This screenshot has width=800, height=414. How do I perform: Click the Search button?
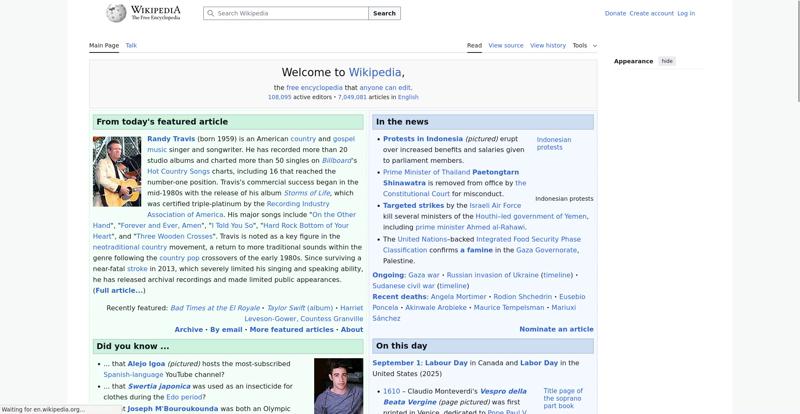click(x=384, y=13)
